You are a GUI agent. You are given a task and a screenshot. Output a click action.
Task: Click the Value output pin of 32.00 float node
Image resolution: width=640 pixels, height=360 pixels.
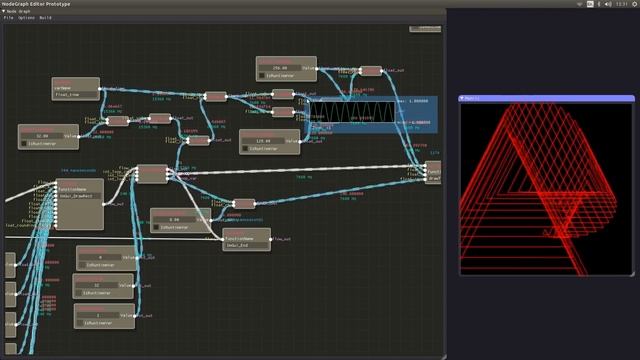coord(78,137)
